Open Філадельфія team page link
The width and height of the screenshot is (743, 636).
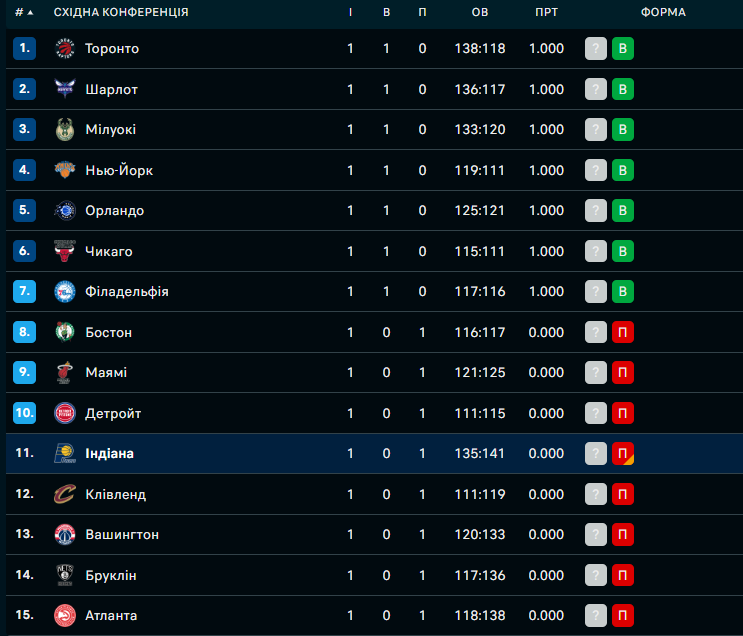tap(127, 291)
